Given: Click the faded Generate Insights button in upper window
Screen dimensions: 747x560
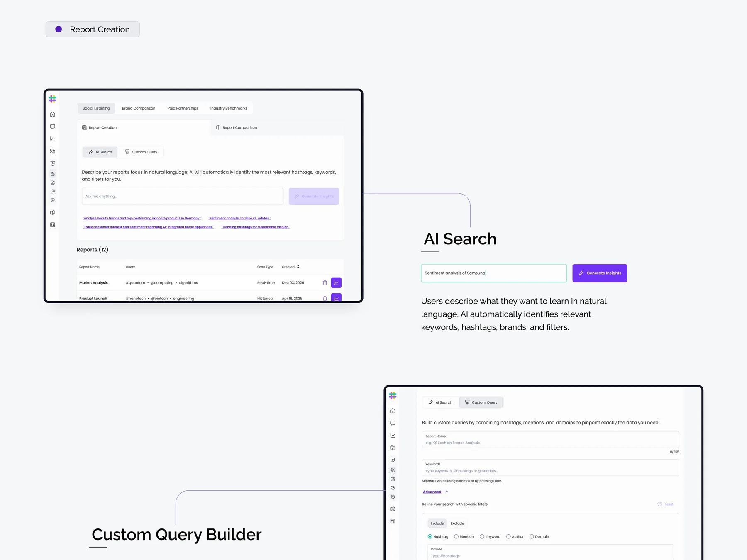Looking at the screenshot, I should coord(314,196).
